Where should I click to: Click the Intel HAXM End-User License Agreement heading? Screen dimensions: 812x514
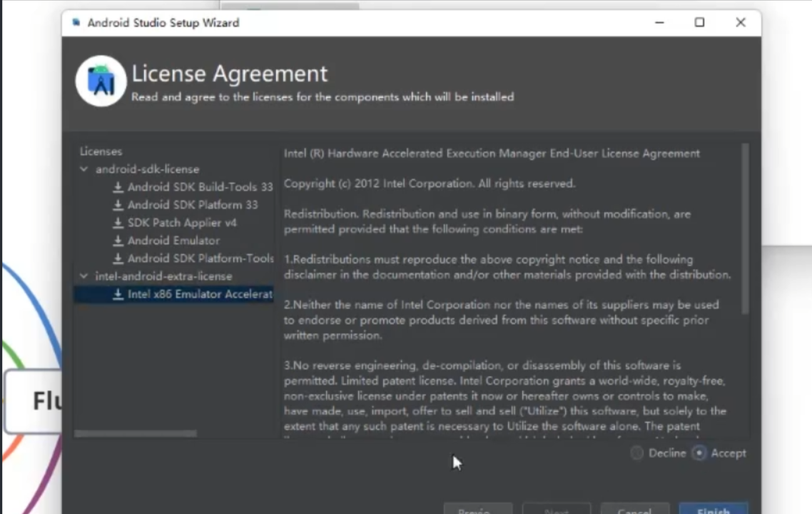492,153
